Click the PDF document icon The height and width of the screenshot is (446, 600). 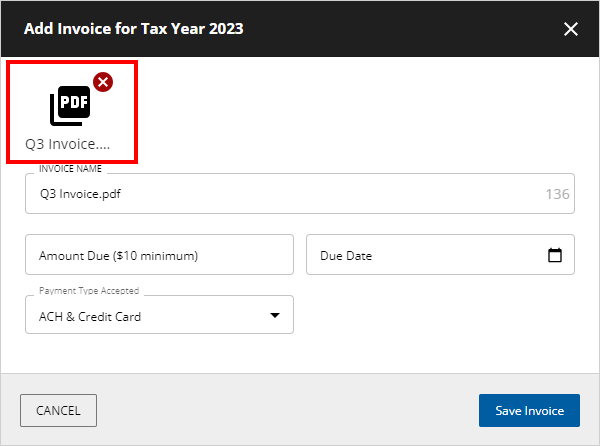69,104
